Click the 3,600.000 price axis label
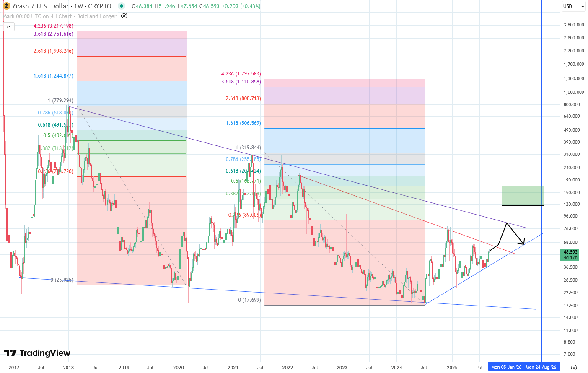This screenshot has height=373, width=588. 574,25
